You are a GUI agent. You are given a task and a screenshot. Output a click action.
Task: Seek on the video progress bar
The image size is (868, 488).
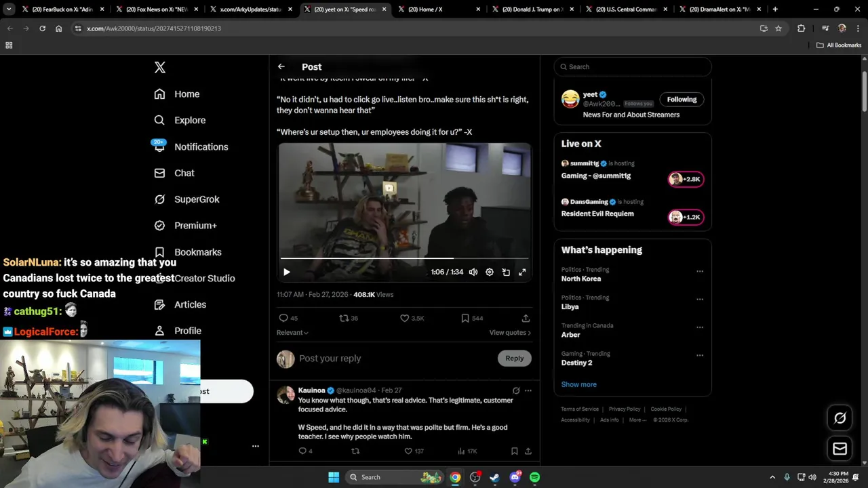pos(404,258)
